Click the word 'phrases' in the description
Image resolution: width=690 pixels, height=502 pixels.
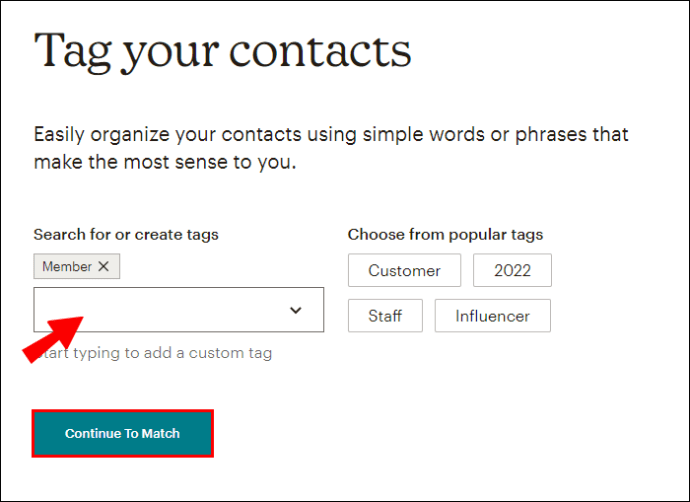[x=551, y=135]
